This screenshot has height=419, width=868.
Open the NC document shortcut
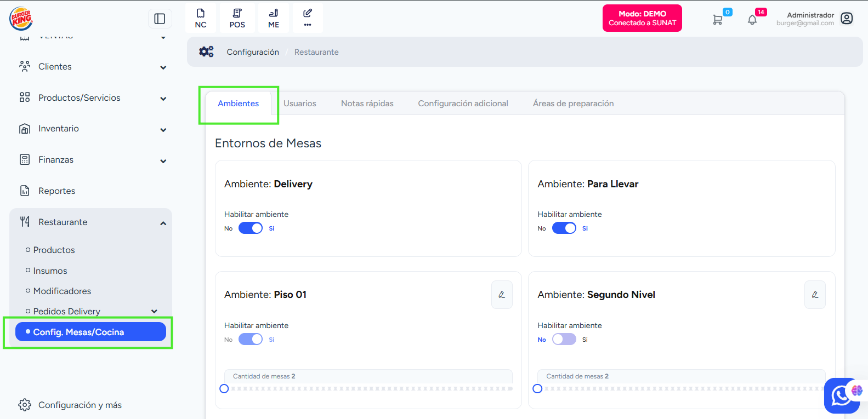pos(201,18)
